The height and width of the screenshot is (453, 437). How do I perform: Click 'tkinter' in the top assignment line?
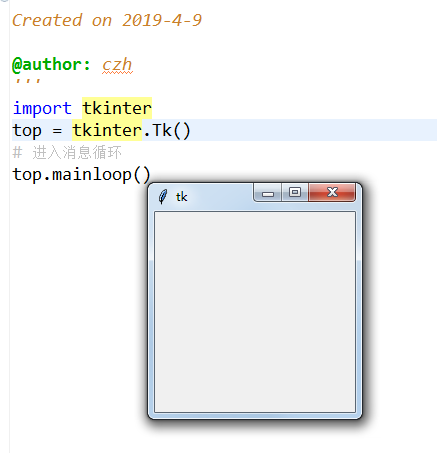pos(107,130)
